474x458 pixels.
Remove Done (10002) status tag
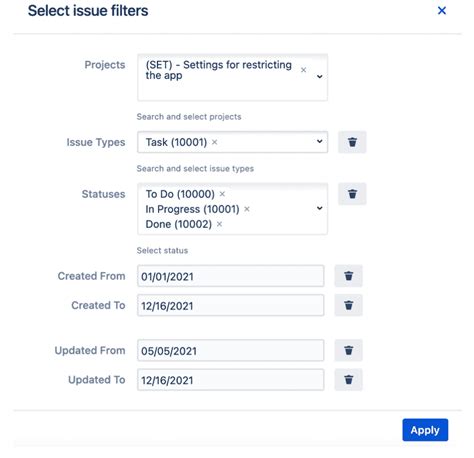(x=219, y=224)
